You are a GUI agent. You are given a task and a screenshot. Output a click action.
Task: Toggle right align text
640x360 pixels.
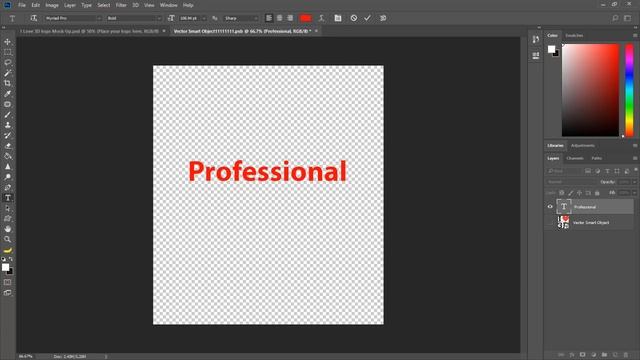[290, 18]
